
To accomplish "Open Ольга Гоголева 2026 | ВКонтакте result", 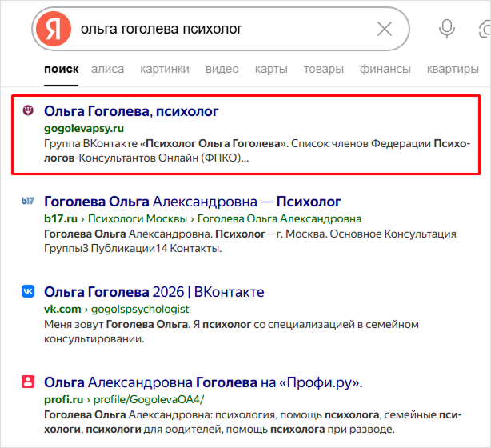I will pos(154,292).
